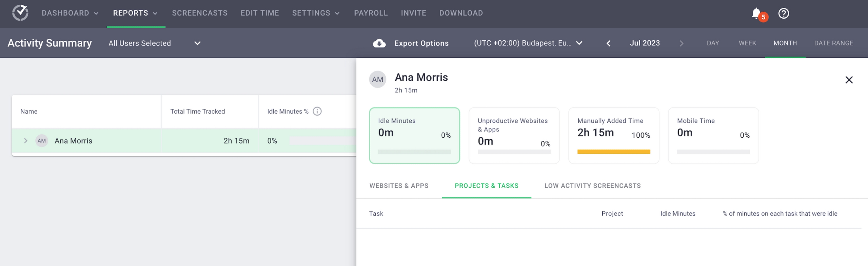Click the Mobile Time progress bar
The height and width of the screenshot is (266, 868).
(x=714, y=152)
